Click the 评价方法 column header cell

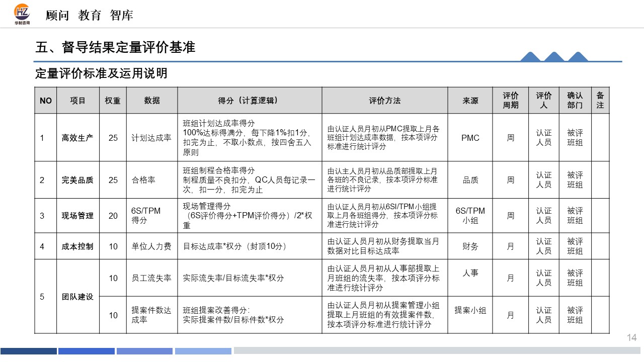pyautogui.click(x=384, y=100)
